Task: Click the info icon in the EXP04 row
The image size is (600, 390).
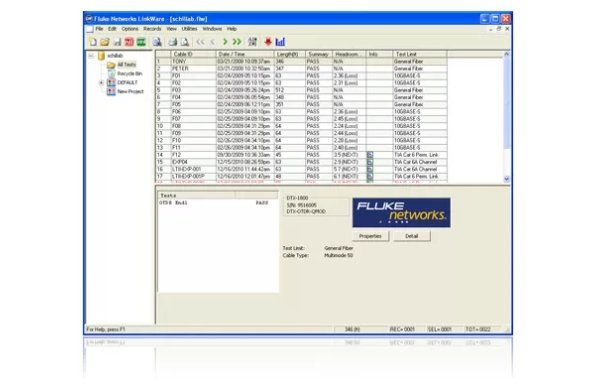Action: tap(370, 162)
